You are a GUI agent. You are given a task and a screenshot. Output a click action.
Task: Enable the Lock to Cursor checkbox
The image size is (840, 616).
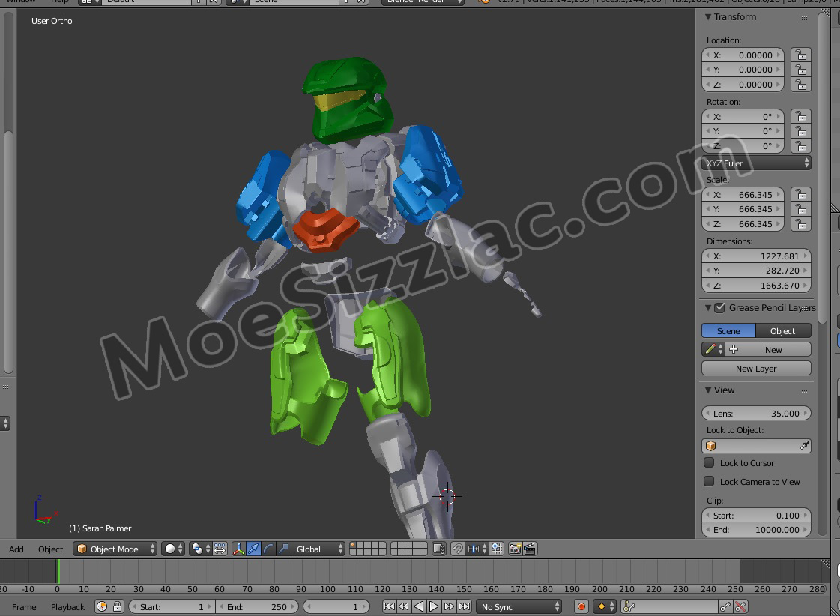(709, 462)
